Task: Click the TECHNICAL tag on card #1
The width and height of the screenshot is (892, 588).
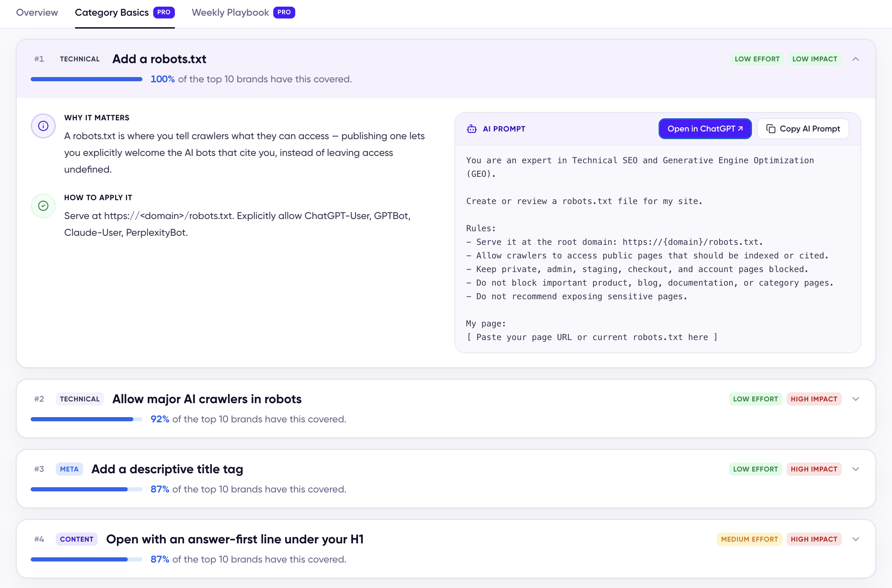Action: (80, 59)
